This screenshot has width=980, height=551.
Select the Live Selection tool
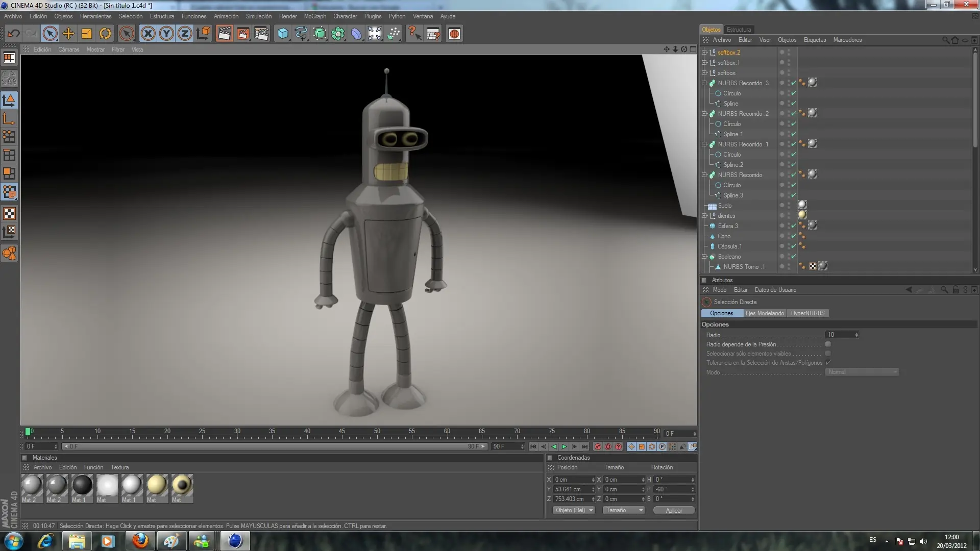tap(50, 34)
